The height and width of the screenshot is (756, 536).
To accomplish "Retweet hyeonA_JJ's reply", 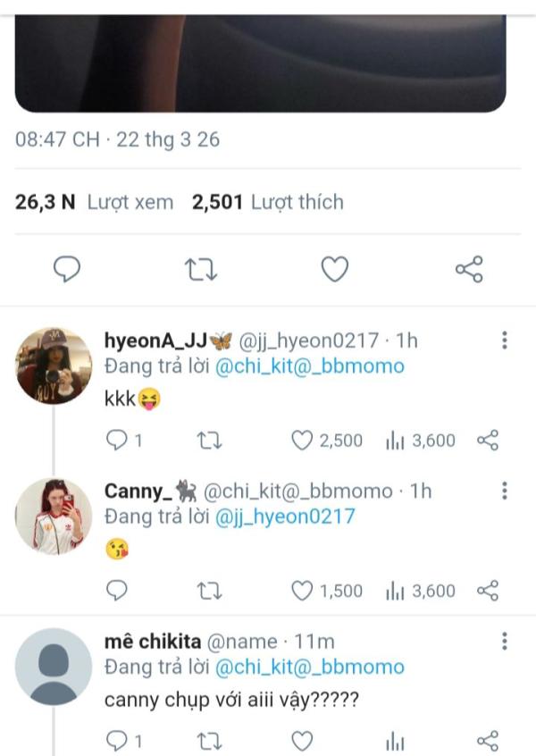I will [208, 440].
